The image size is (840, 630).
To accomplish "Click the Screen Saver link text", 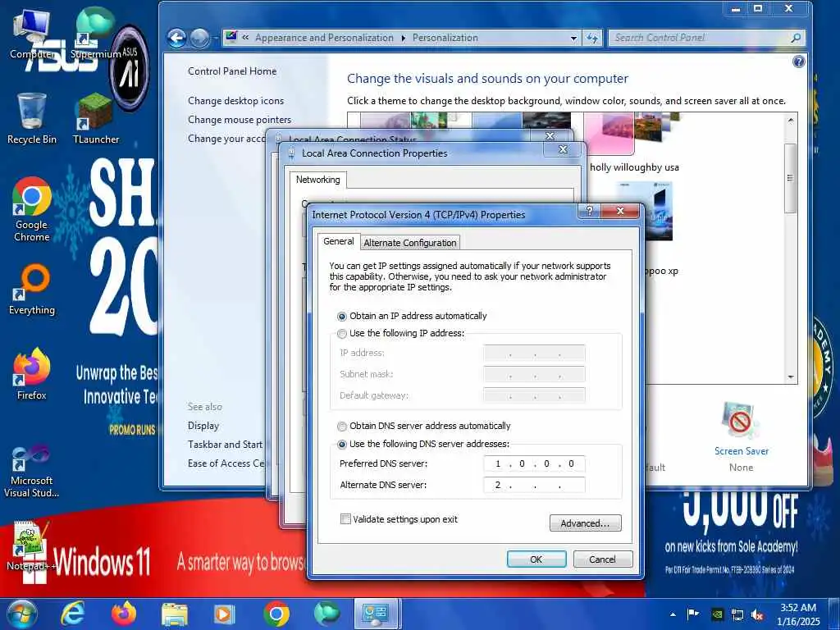I will [x=741, y=451].
